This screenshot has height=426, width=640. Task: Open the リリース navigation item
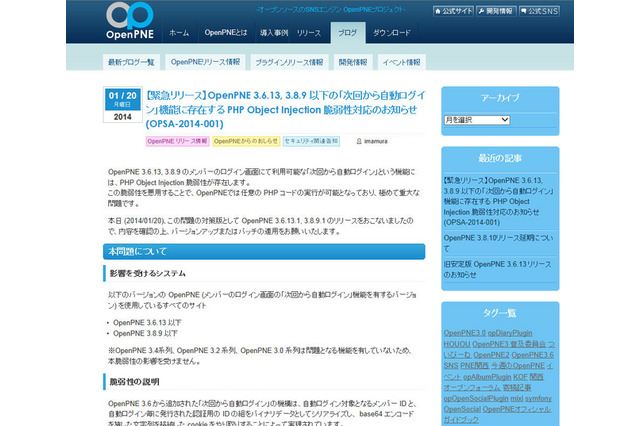point(309,33)
